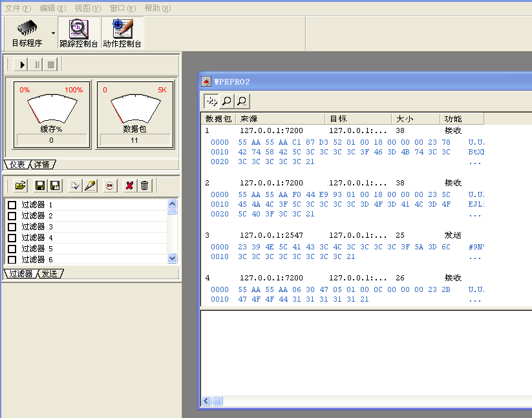Enable checkbox for 过滤器 1

click(12, 205)
